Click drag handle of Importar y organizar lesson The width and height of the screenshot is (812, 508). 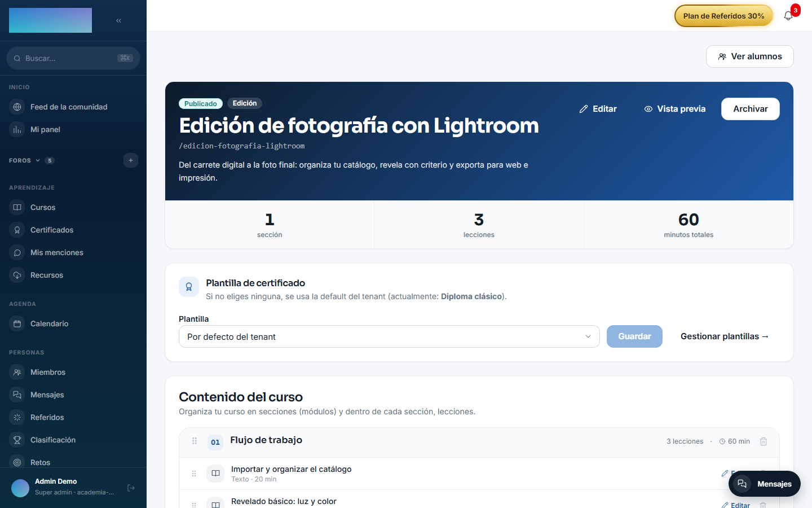[194, 474]
